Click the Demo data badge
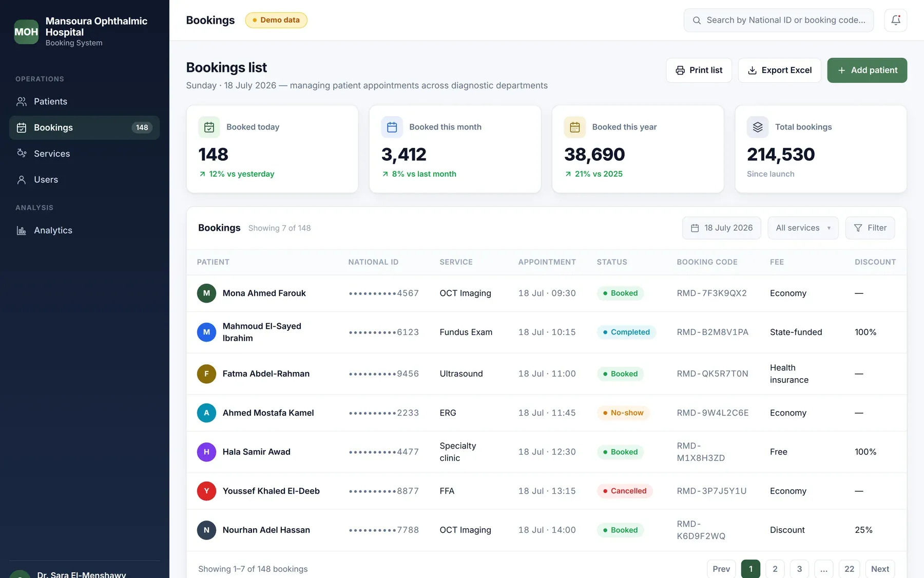The height and width of the screenshot is (578, 924). click(276, 20)
